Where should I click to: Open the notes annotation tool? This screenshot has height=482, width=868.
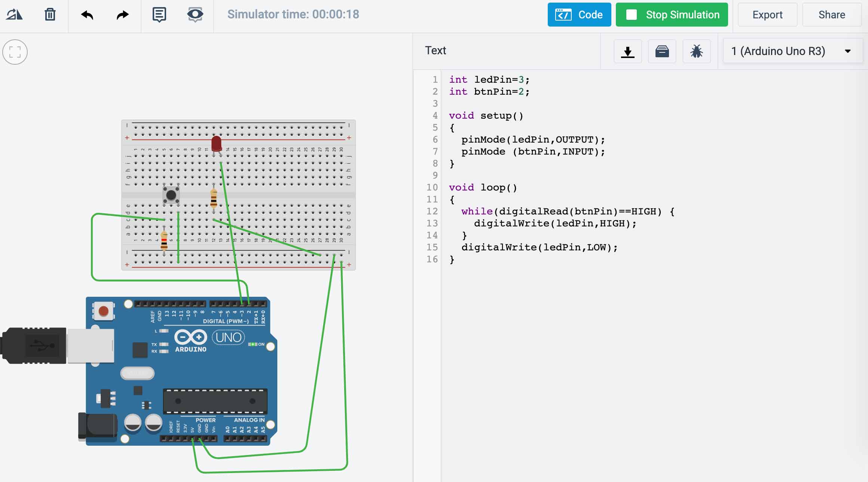159,15
